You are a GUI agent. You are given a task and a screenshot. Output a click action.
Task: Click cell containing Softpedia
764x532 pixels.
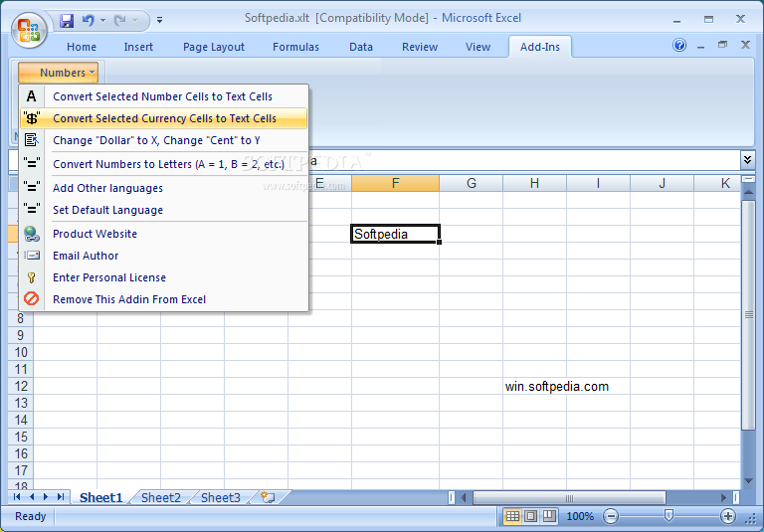pos(395,234)
